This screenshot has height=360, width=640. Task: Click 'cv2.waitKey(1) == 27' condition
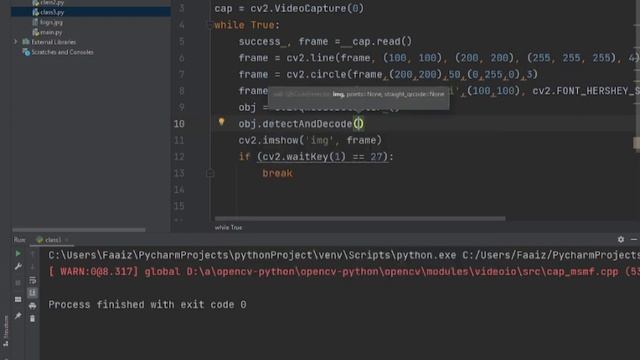pos(322,157)
